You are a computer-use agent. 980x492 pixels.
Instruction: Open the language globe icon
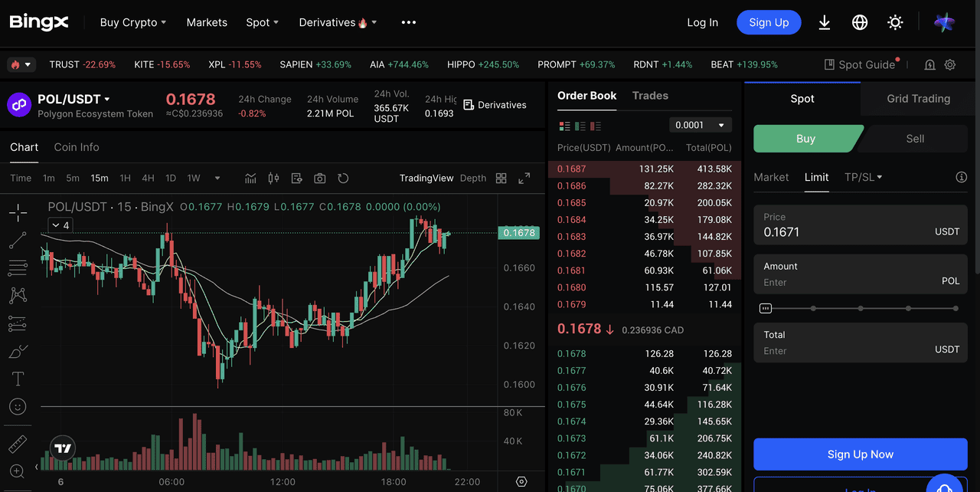pos(860,22)
